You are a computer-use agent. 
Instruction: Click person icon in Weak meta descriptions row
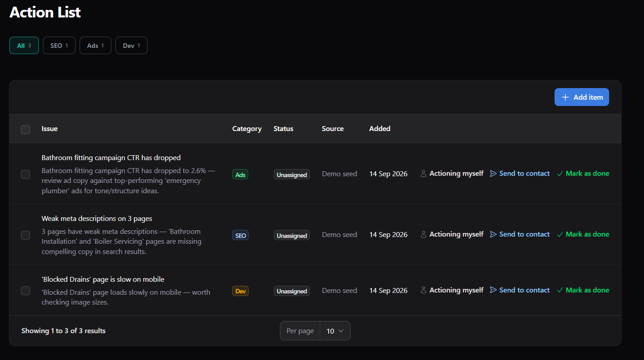pos(424,234)
